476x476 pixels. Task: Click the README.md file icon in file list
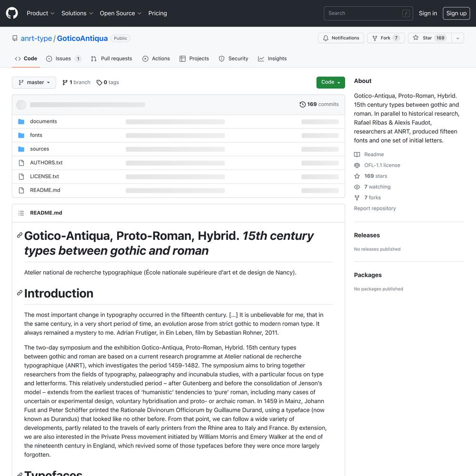pos(21,190)
